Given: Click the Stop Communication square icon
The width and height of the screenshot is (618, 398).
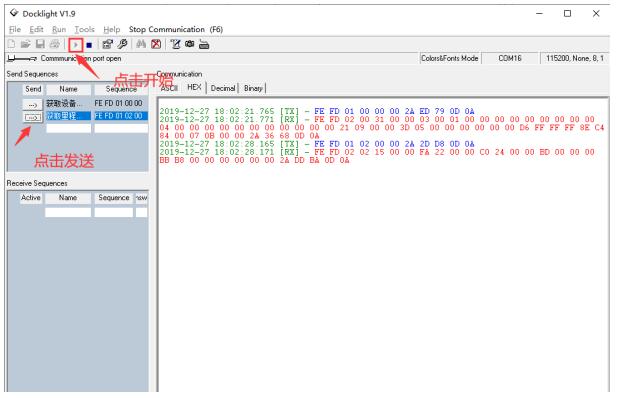Looking at the screenshot, I should (x=89, y=45).
